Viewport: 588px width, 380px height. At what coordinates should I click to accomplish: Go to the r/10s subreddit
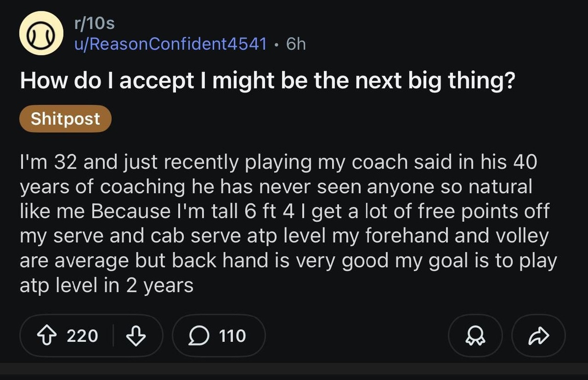[93, 23]
